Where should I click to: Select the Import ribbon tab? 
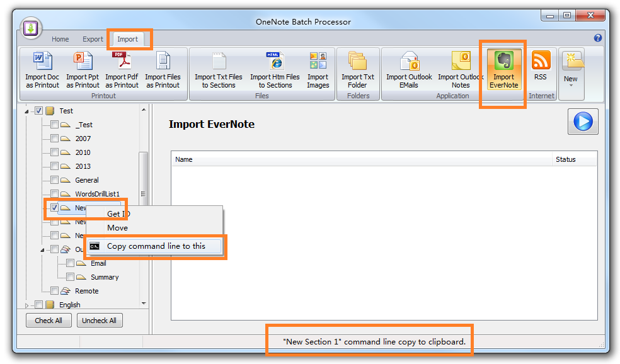(127, 39)
